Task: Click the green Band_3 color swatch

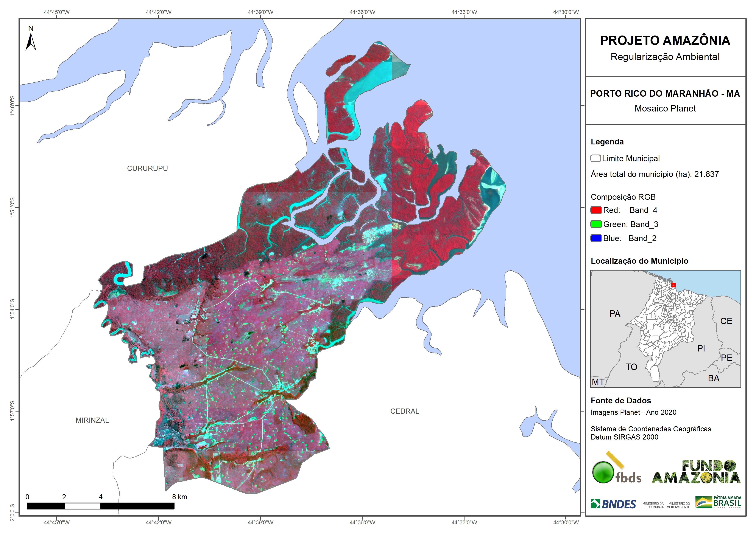Action: [596, 224]
